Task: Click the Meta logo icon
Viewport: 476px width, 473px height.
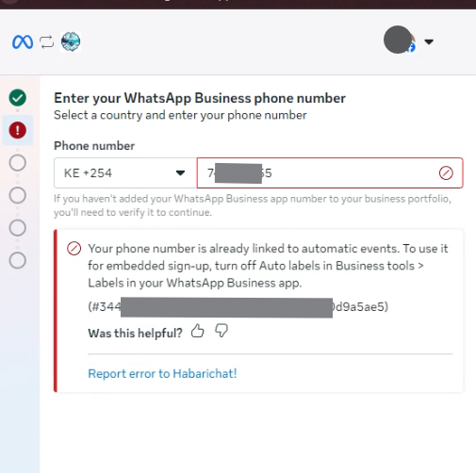Action: [23, 41]
